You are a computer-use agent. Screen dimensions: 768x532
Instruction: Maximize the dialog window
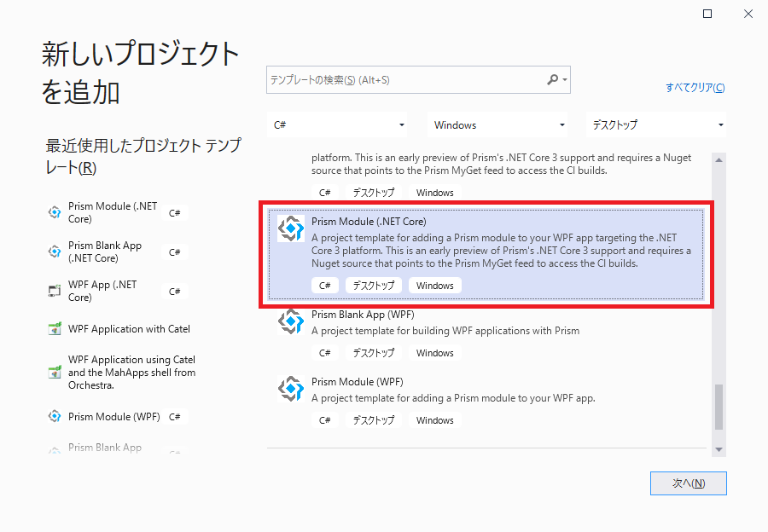[x=707, y=14]
